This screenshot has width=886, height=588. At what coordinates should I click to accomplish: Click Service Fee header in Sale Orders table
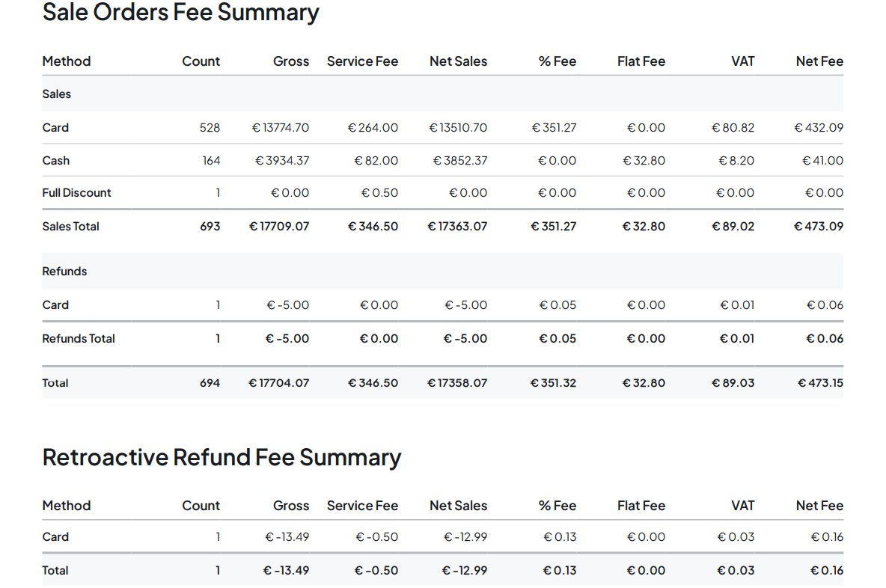pyautogui.click(x=362, y=61)
